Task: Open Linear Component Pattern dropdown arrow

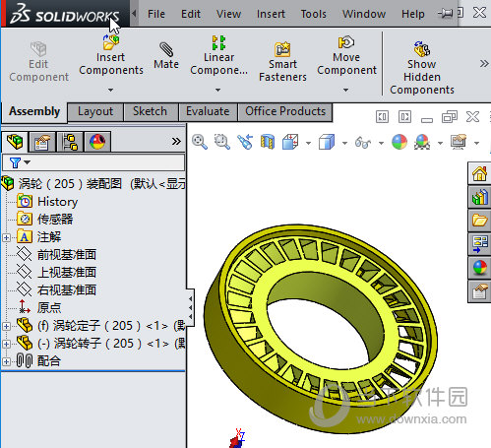Action: point(217,90)
